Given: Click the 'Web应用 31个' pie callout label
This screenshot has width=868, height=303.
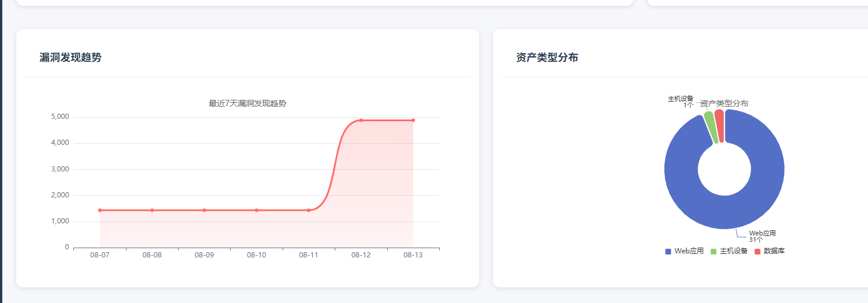Looking at the screenshot, I should (762, 236).
